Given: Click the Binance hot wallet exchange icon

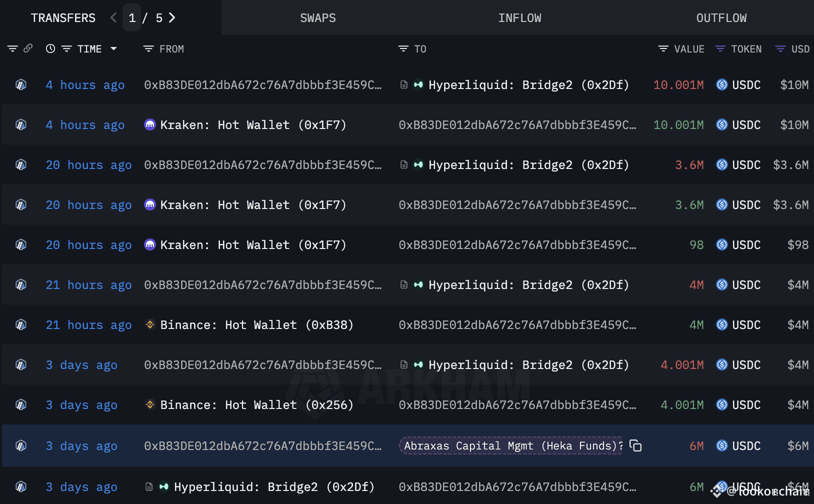Looking at the screenshot, I should (x=149, y=324).
